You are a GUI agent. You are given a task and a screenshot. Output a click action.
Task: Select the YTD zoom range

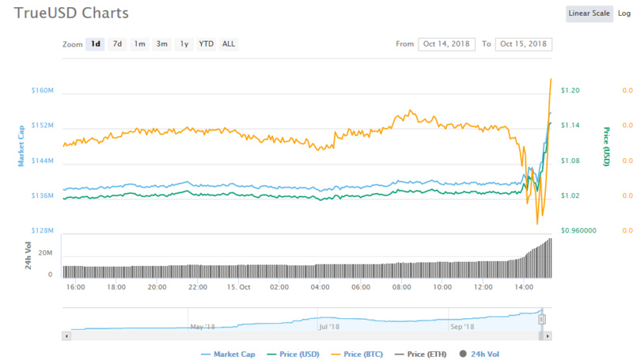point(207,44)
